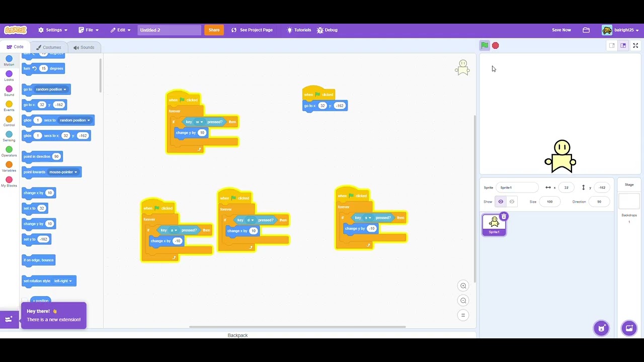Delete Sprite1 with trash icon
Image resolution: width=644 pixels, height=362 pixels.
(x=504, y=217)
